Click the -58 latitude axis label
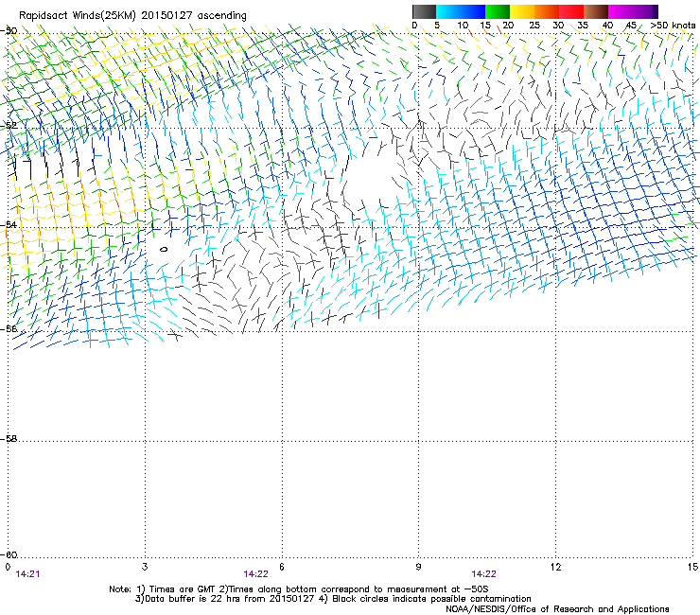Image resolution: width=700 pixels, height=615 pixels. coord(9,439)
